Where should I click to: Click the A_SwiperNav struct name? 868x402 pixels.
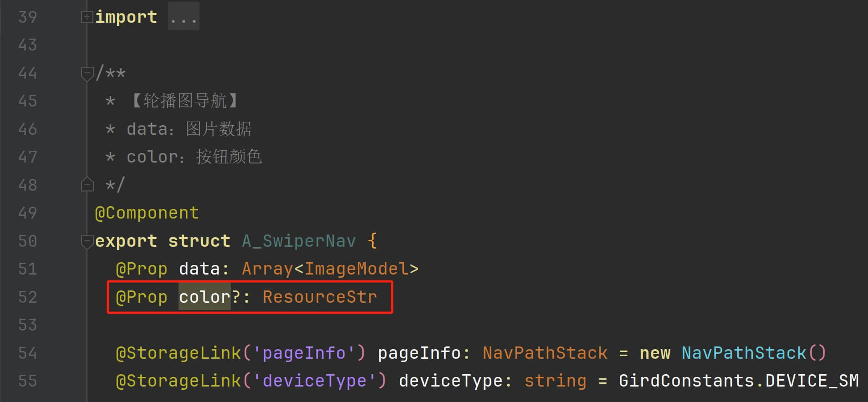[x=299, y=241]
